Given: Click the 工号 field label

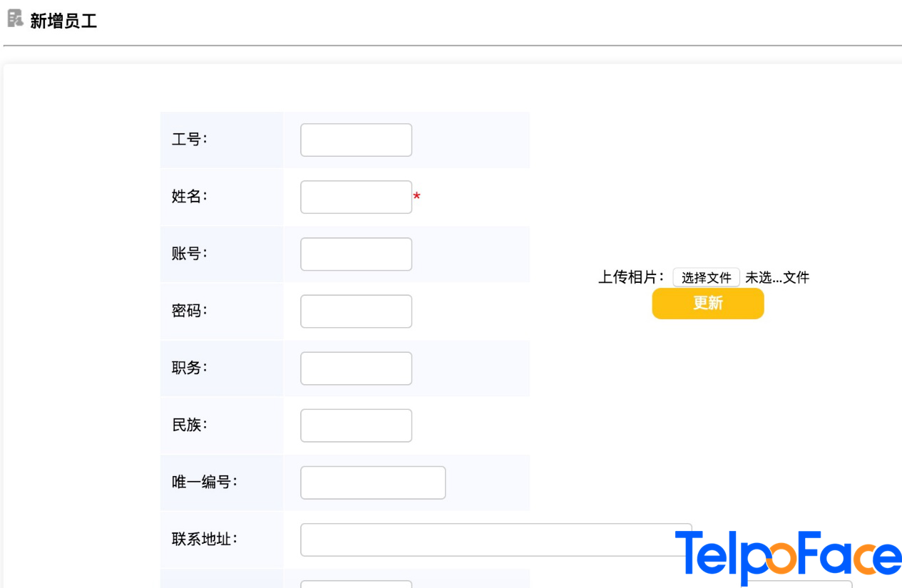Looking at the screenshot, I should click(x=189, y=140).
